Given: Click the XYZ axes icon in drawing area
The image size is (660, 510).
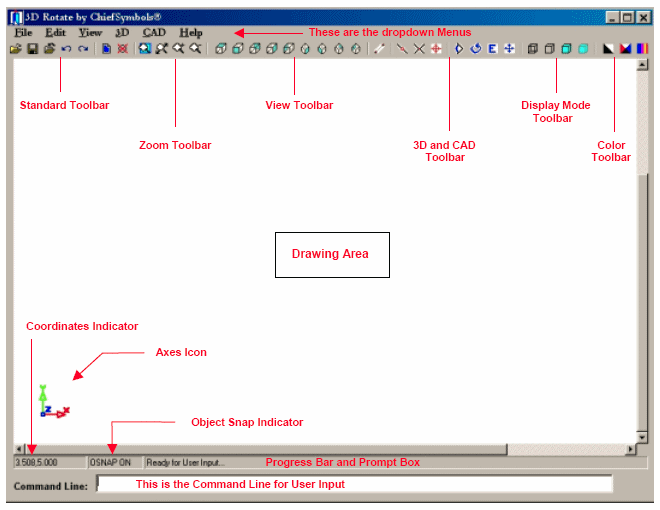Looking at the screenshot, I should [x=54, y=401].
